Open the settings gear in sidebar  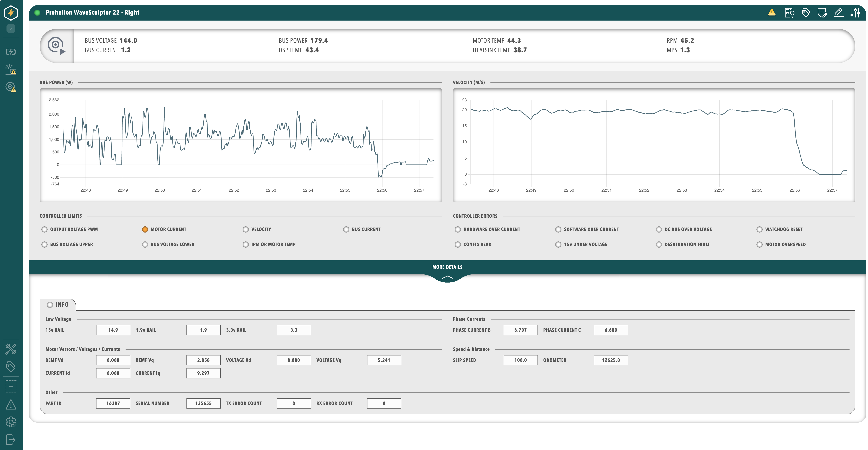[11, 422]
